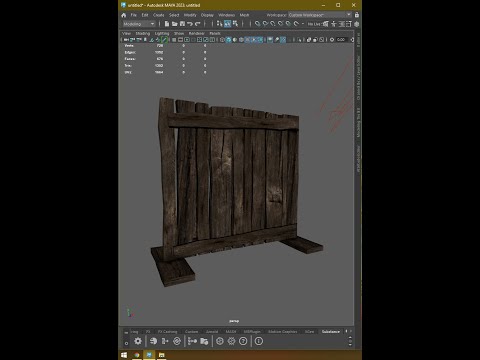
Task: Toggle Textured display in viewport
Action: point(247,40)
